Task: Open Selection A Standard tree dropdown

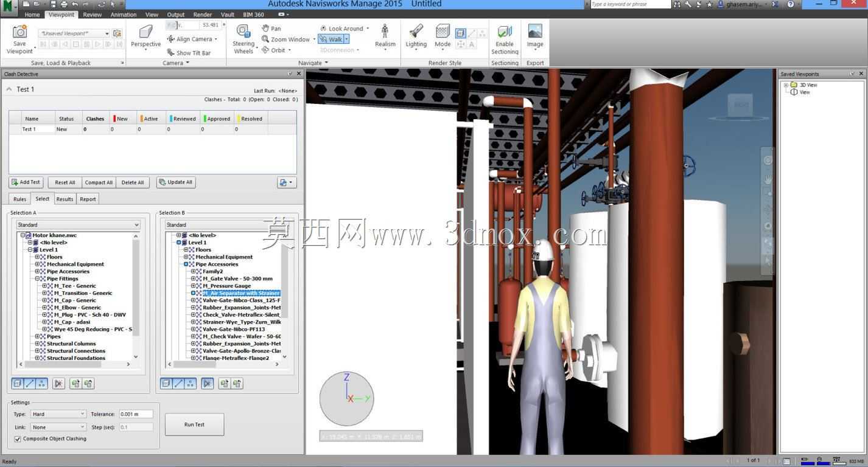Action: [79, 225]
